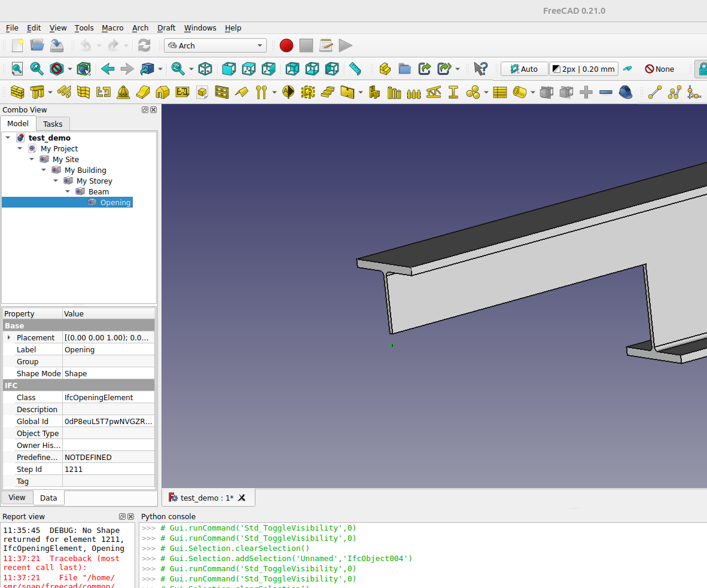707x588 pixels.
Task: Click the None autogroup button
Action: click(x=659, y=69)
